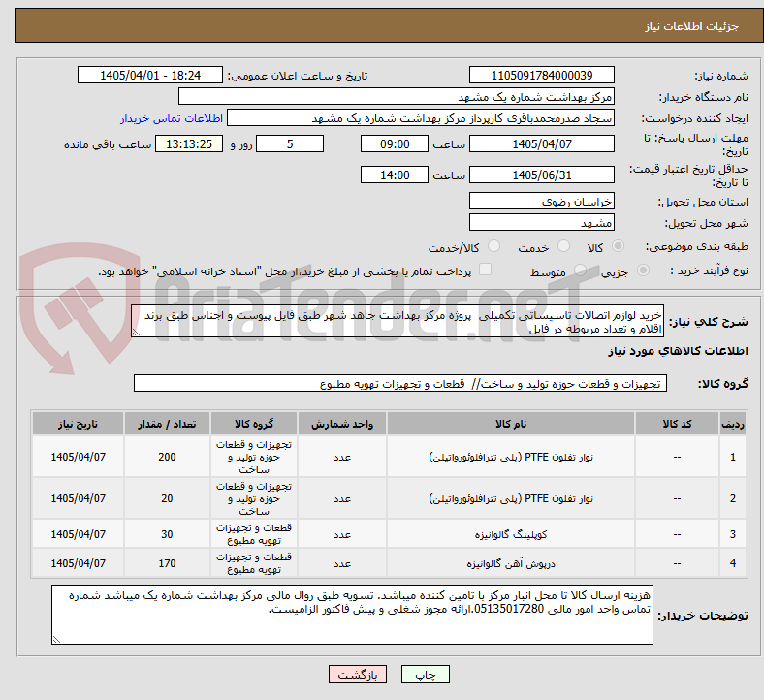764x700 pixels.
Task: Click the ردیف column header
Action: (732, 424)
